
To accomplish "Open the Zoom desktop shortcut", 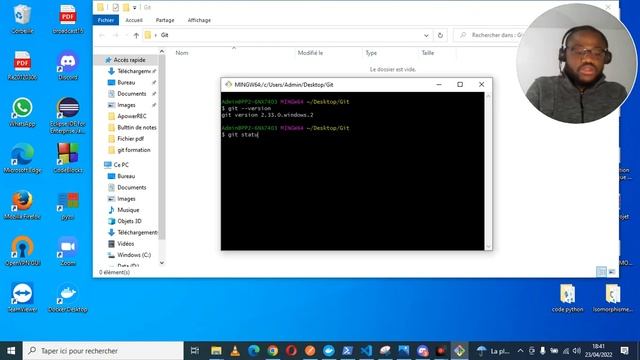I will 68,251.
